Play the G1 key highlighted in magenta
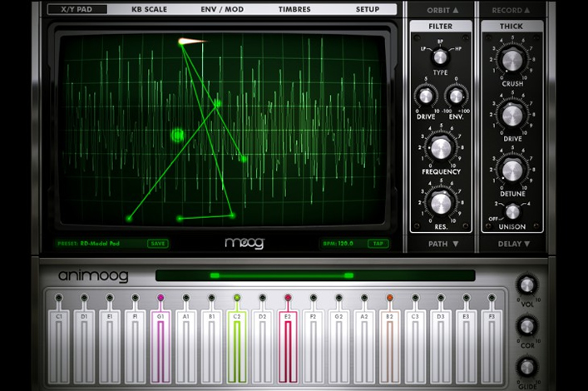588x391 pixels. [x=161, y=347]
